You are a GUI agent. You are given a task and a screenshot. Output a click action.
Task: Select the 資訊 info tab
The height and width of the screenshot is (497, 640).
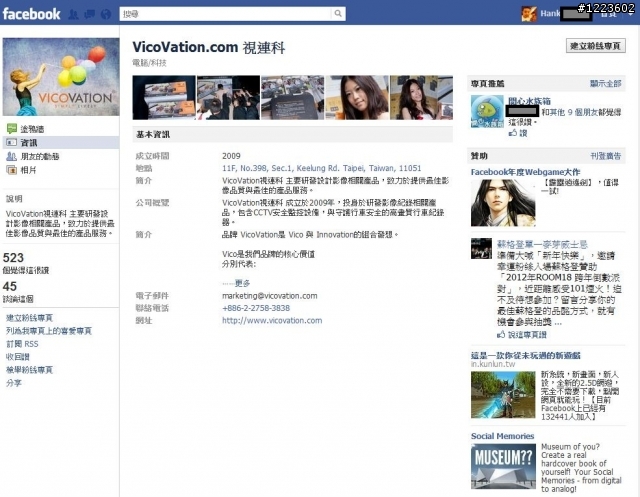29,143
